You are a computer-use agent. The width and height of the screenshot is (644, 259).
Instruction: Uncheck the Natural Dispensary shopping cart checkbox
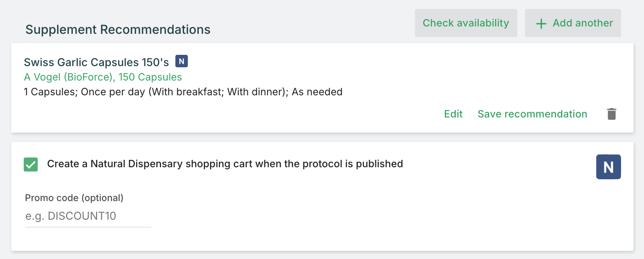pyautogui.click(x=31, y=164)
